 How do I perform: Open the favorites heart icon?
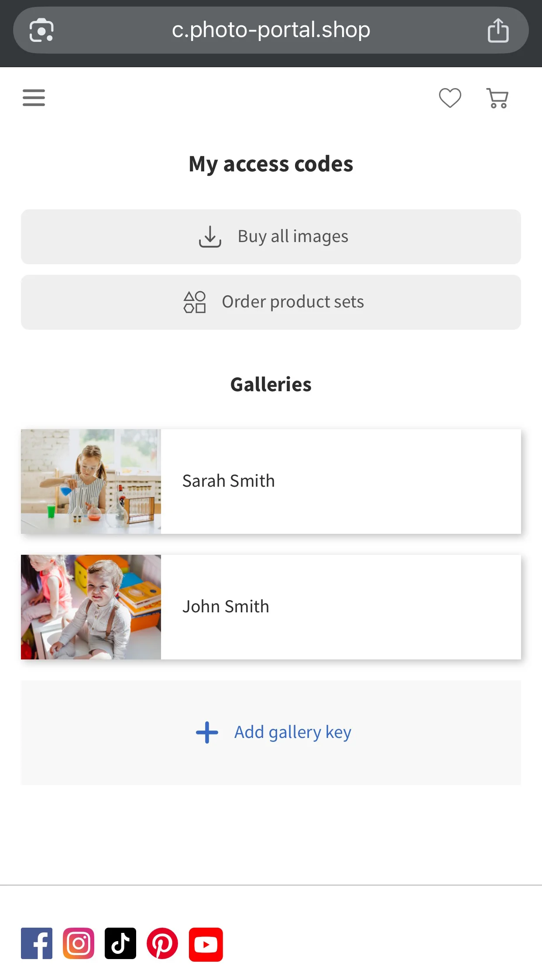pos(450,98)
